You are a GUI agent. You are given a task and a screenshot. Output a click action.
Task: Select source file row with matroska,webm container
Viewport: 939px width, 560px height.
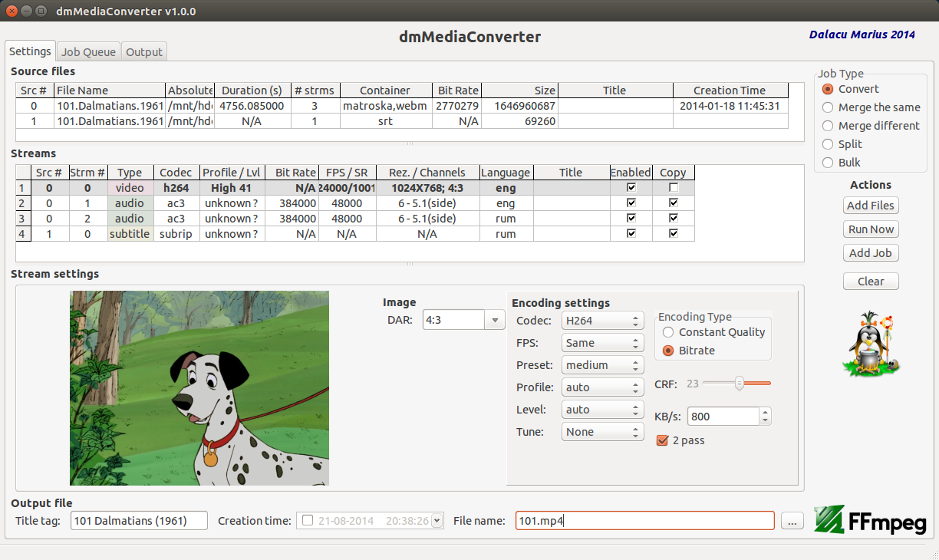[x=402, y=106]
